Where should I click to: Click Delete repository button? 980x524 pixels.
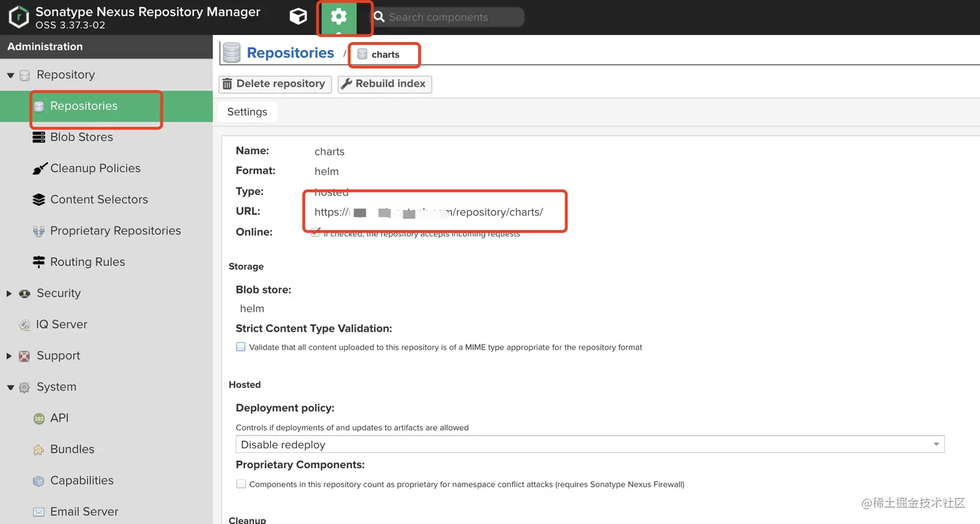pyautogui.click(x=275, y=84)
